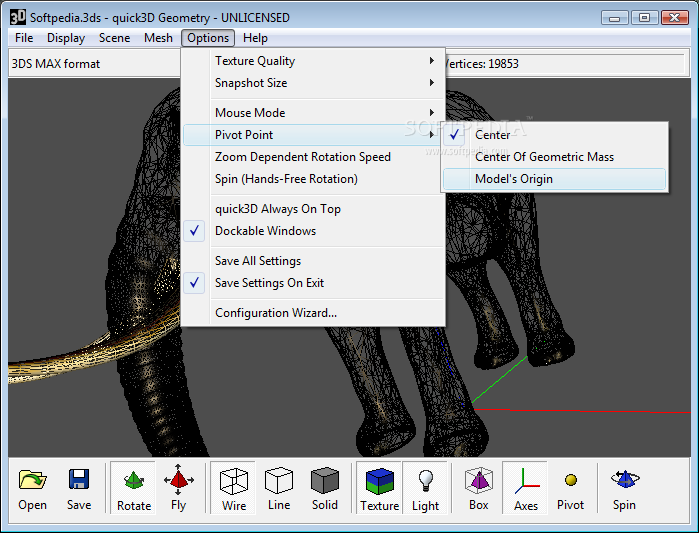Open the Display menu
699x533 pixels.
(x=66, y=38)
